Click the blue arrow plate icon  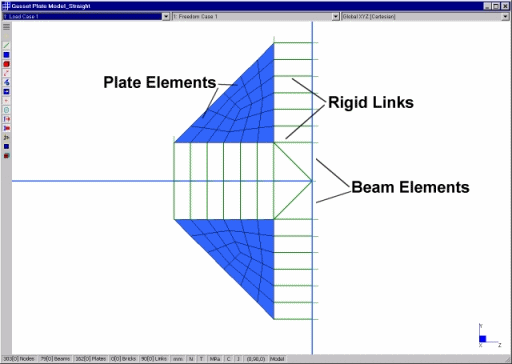tap(6, 91)
